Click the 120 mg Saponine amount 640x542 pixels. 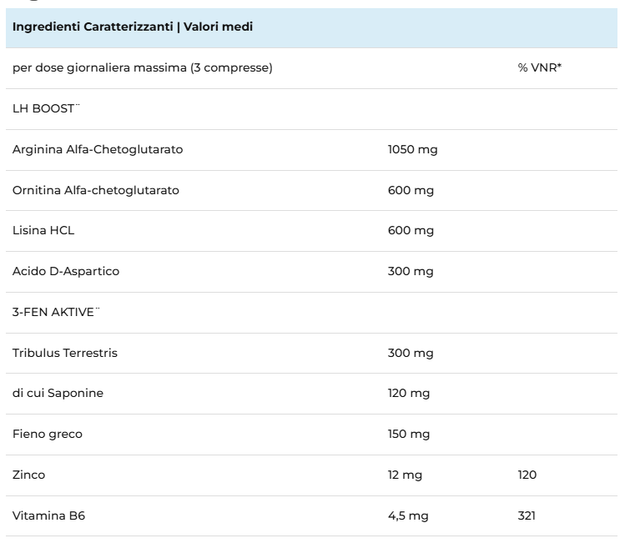click(x=409, y=393)
